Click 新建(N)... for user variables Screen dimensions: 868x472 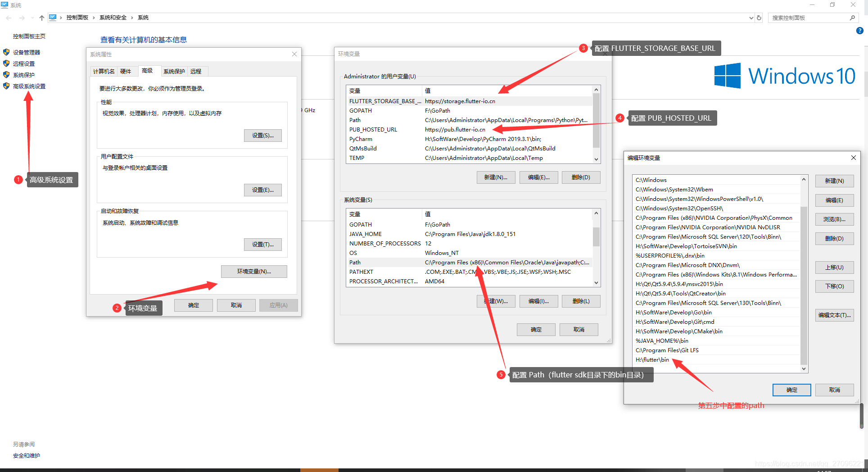(496, 177)
